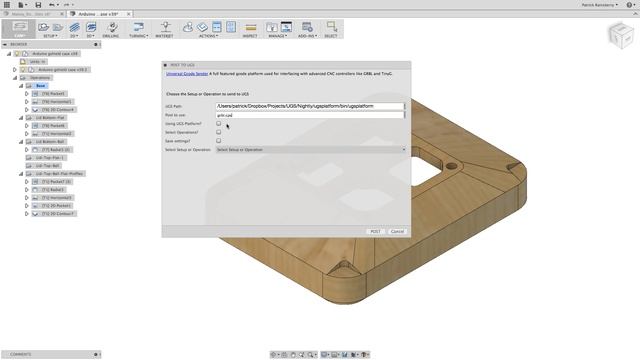Click the Add-Ins scripts icon
The width and height of the screenshot is (640, 360).
pos(307,27)
